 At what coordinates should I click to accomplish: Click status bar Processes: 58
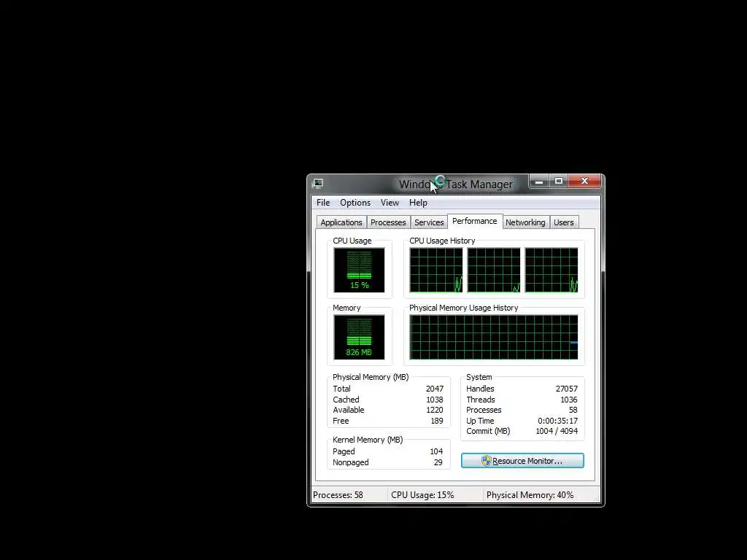tap(338, 495)
